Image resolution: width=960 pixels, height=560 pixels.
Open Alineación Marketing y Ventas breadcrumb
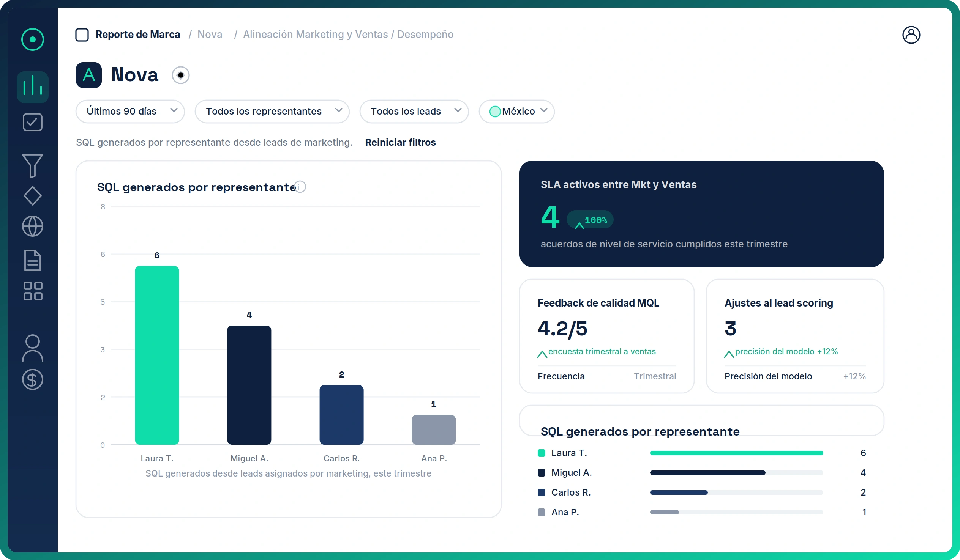click(316, 34)
